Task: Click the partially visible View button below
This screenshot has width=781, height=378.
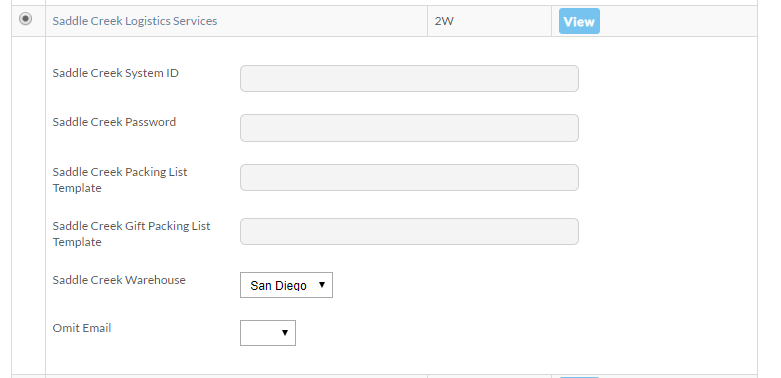Action: (579, 377)
